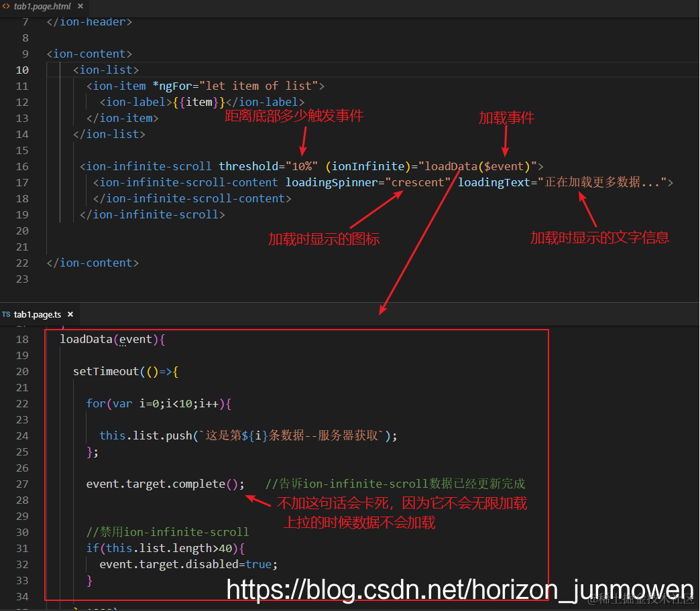Click line number 22 in the TS editor
This screenshot has height=611, width=700.
(x=22, y=403)
